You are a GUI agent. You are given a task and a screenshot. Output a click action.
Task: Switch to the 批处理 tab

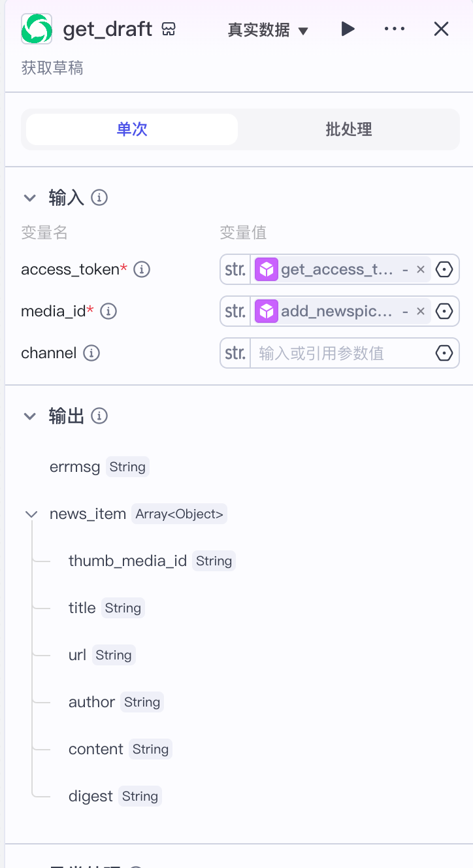tap(348, 129)
